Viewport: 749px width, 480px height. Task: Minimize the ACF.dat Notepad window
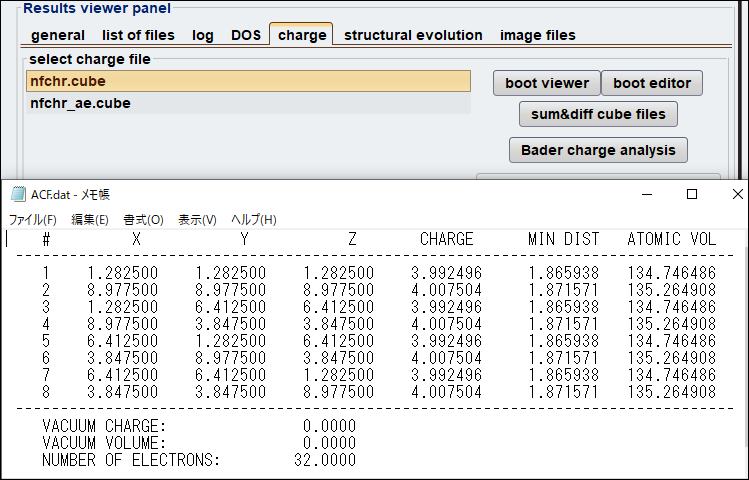pos(647,194)
